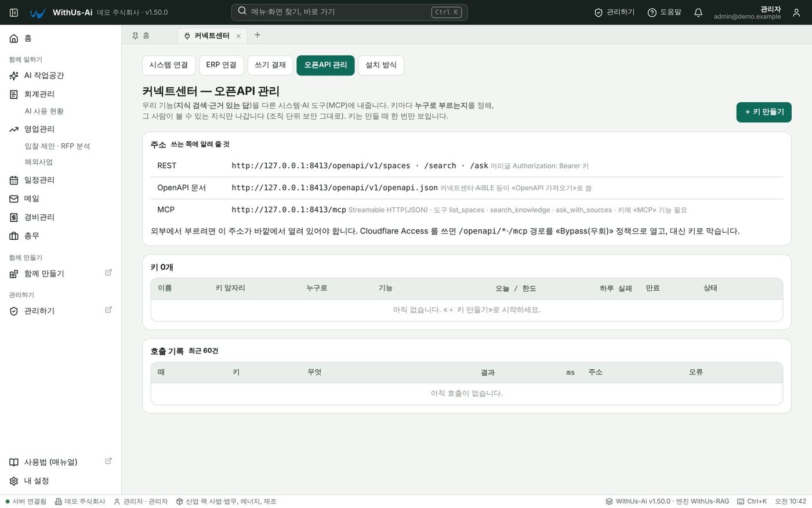Click the 총무 briefcase icon
The height and width of the screenshot is (508, 812).
[14, 236]
